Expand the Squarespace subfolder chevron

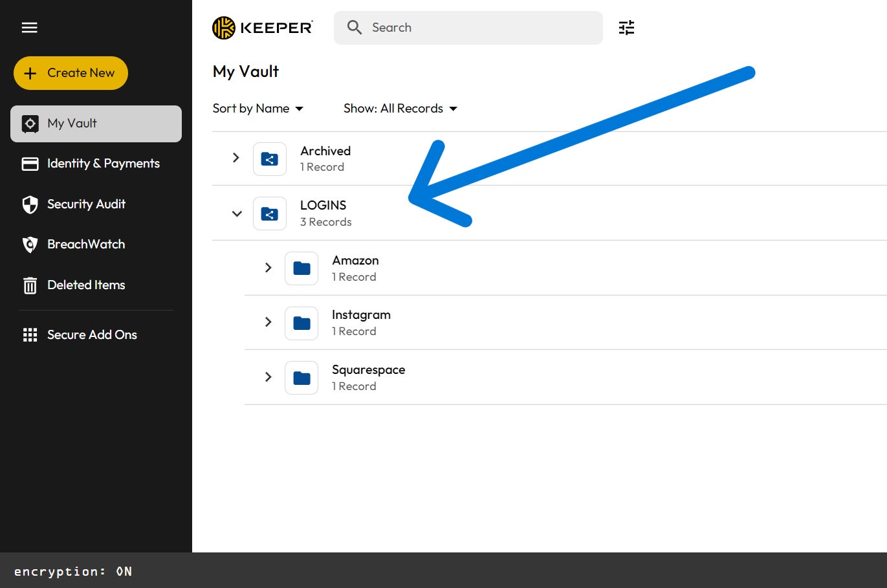click(268, 376)
